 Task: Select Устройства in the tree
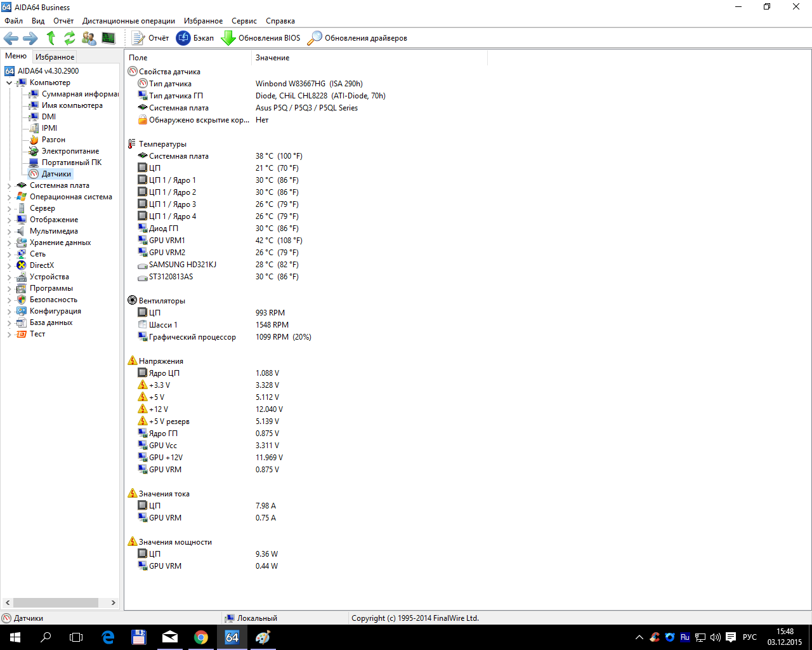point(49,277)
